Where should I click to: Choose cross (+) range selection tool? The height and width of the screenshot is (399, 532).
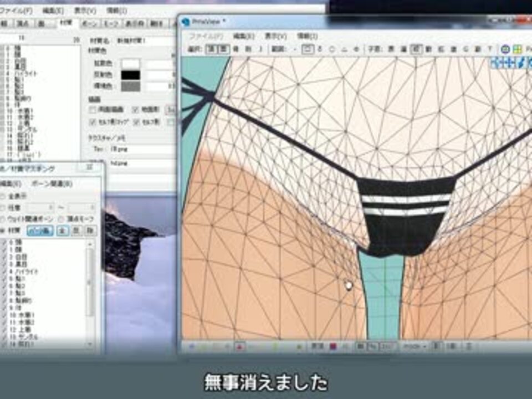(x=356, y=49)
